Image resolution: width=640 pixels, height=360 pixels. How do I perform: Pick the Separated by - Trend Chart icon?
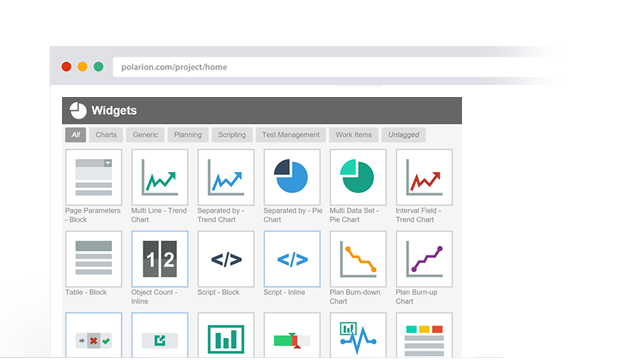click(x=226, y=177)
